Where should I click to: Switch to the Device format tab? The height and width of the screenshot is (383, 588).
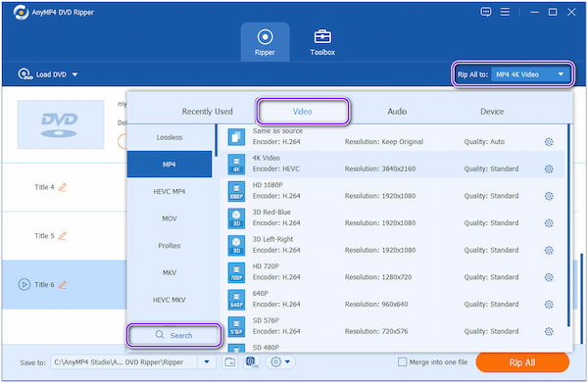[x=492, y=112]
